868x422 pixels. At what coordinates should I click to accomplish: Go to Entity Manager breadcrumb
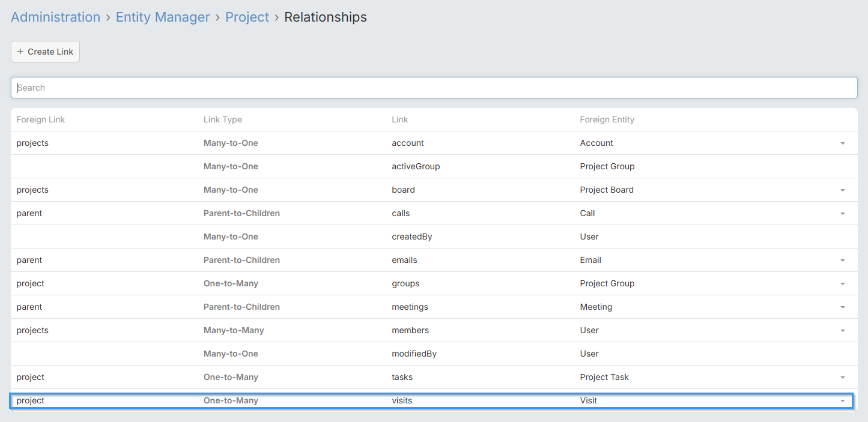[163, 17]
